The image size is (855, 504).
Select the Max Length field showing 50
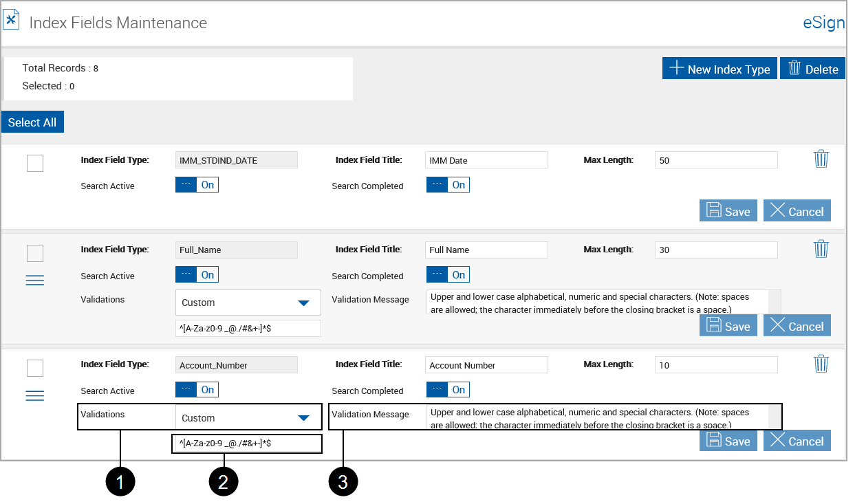[x=715, y=160]
